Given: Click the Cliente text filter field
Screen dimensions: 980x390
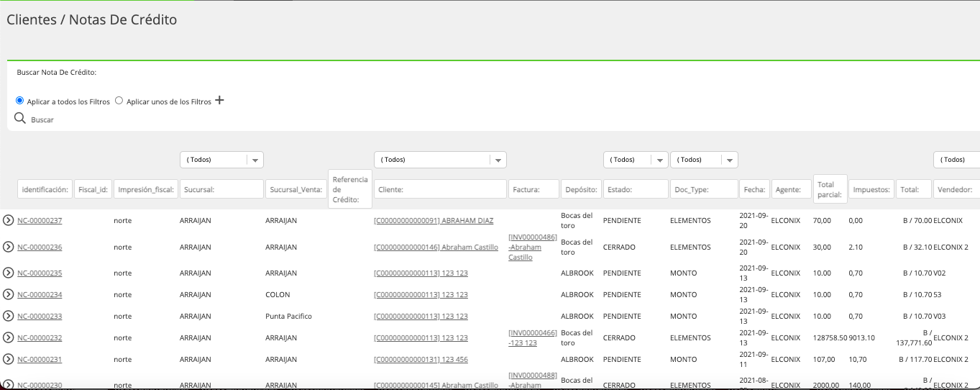Looking at the screenshot, I should 440,189.
